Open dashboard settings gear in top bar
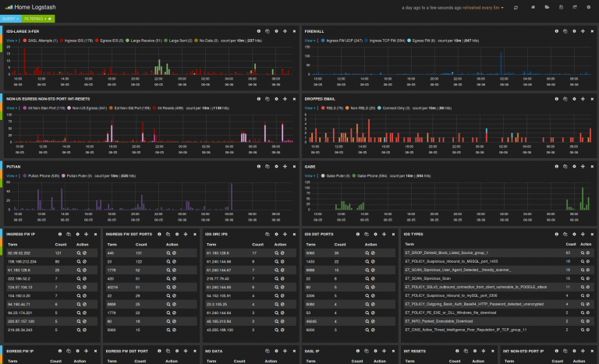Image resolution: width=599 pixels, height=364 pixels. click(588, 7)
